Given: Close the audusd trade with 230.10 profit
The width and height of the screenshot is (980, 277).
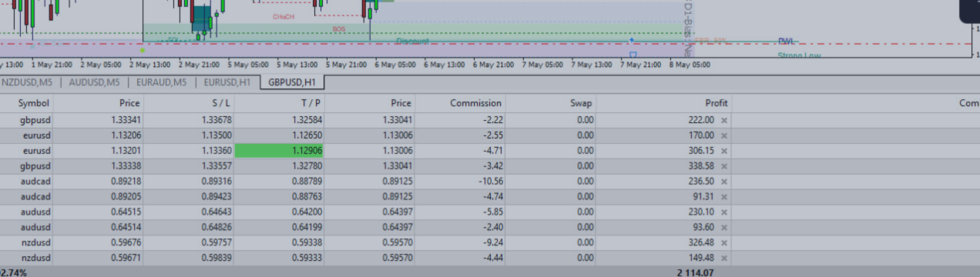Looking at the screenshot, I should [x=724, y=212].
